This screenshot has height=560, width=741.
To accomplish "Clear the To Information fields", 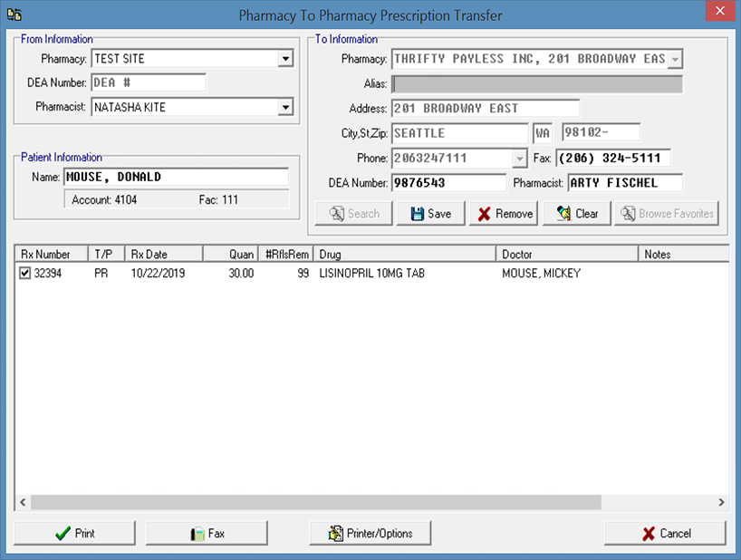I will 576,214.
